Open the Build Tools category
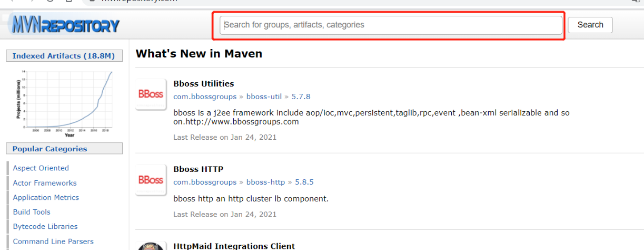644x251 pixels. 32,212
